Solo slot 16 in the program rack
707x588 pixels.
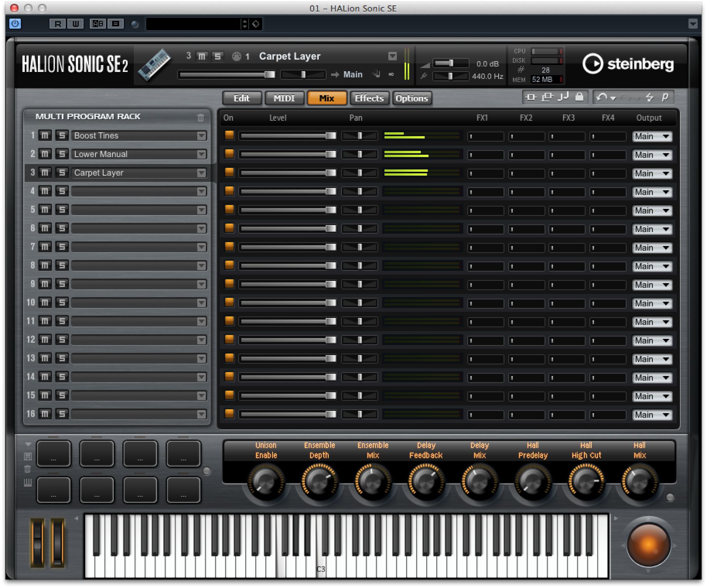coord(62,414)
